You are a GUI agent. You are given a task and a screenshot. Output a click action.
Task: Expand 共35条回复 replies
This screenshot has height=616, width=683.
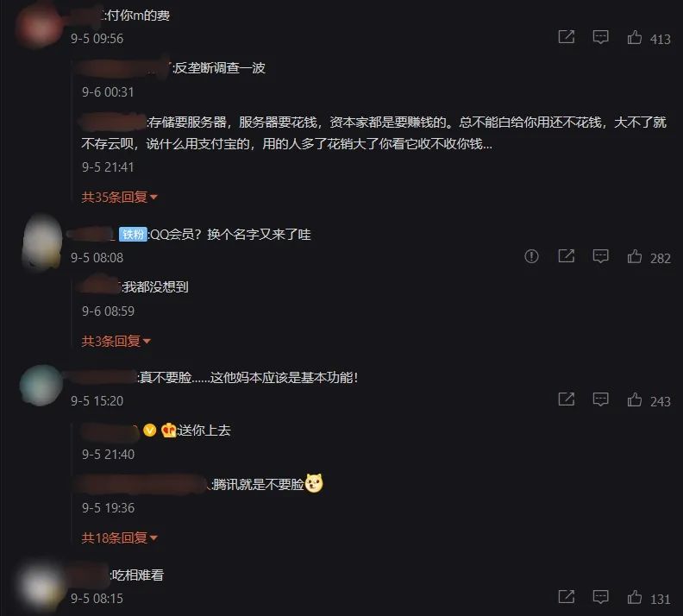point(119,198)
